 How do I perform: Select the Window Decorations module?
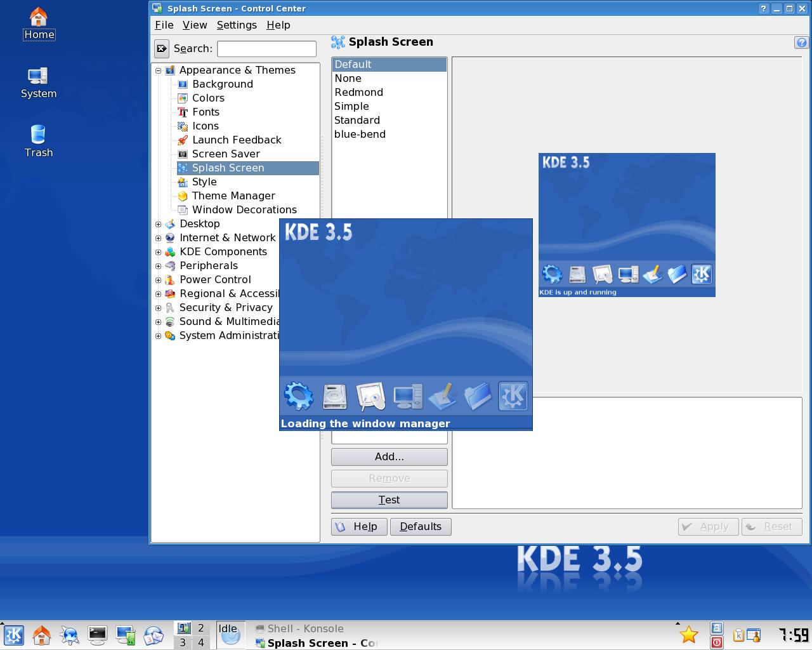pyautogui.click(x=244, y=210)
